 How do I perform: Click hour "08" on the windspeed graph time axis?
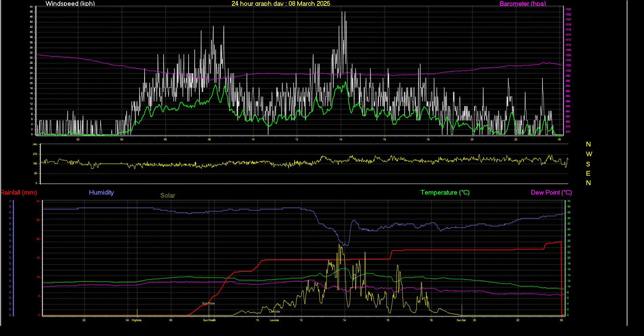click(209, 139)
